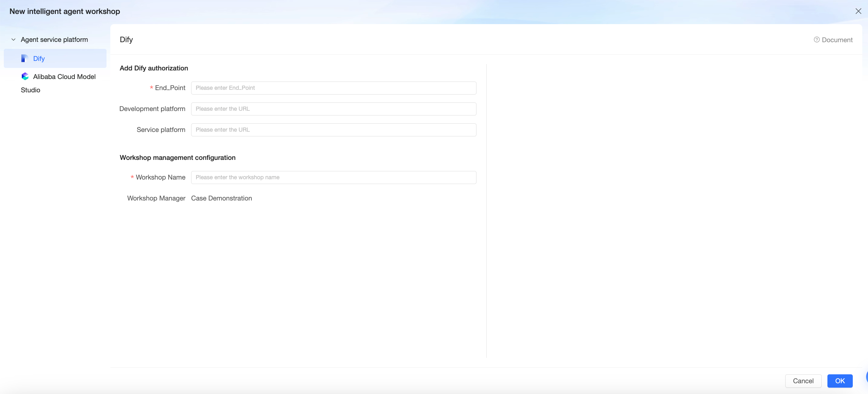Collapse the Agent service platform group

click(14, 39)
